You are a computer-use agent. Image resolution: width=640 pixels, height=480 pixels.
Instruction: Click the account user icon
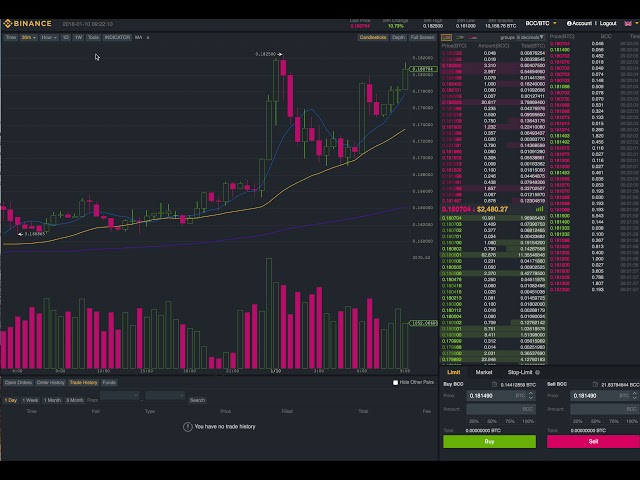tap(569, 24)
